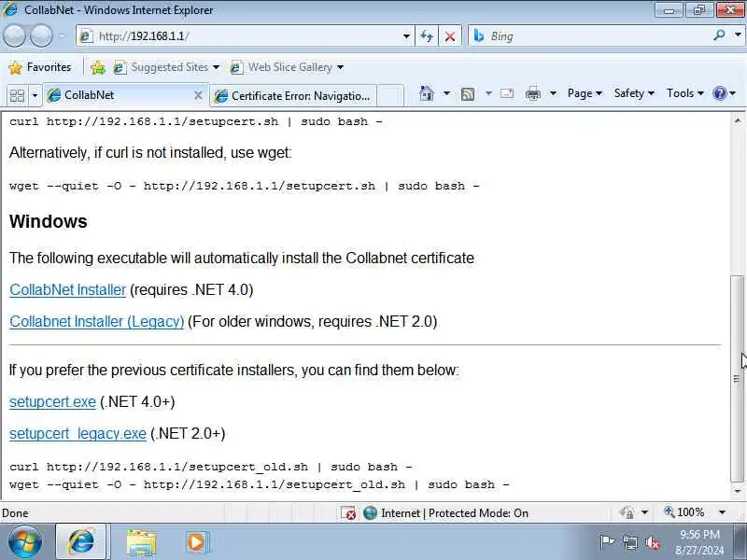Download the setupcert_legacy.exe link

coord(78,434)
